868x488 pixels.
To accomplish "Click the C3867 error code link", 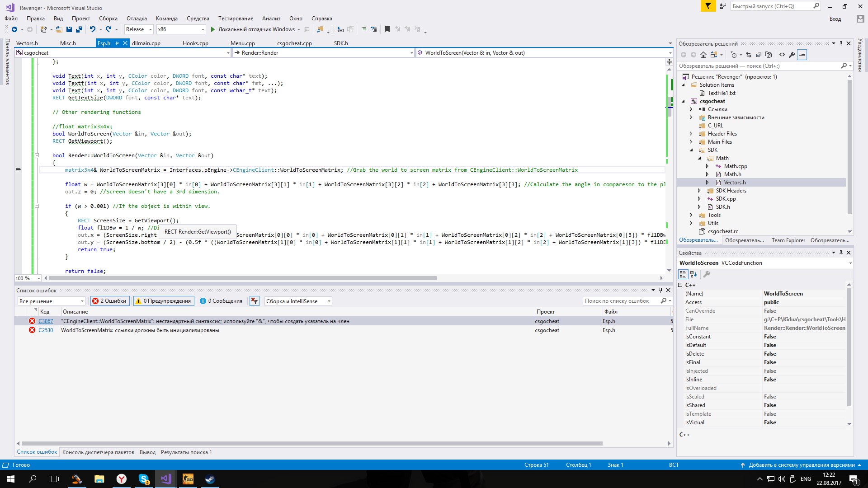I will [46, 321].
